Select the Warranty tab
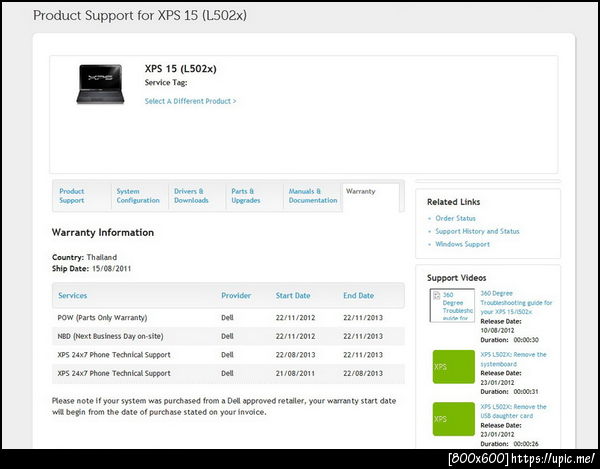Screen dimensions: 600x469 click(371, 197)
